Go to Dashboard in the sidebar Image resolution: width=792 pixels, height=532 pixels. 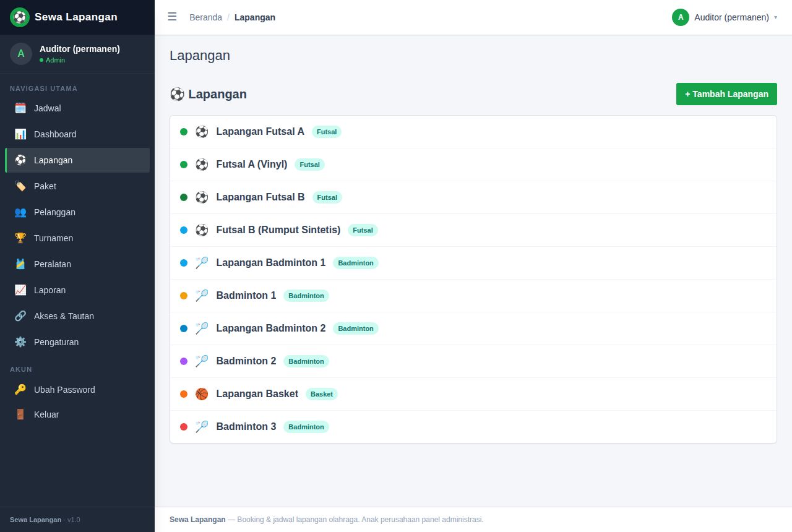(77, 134)
